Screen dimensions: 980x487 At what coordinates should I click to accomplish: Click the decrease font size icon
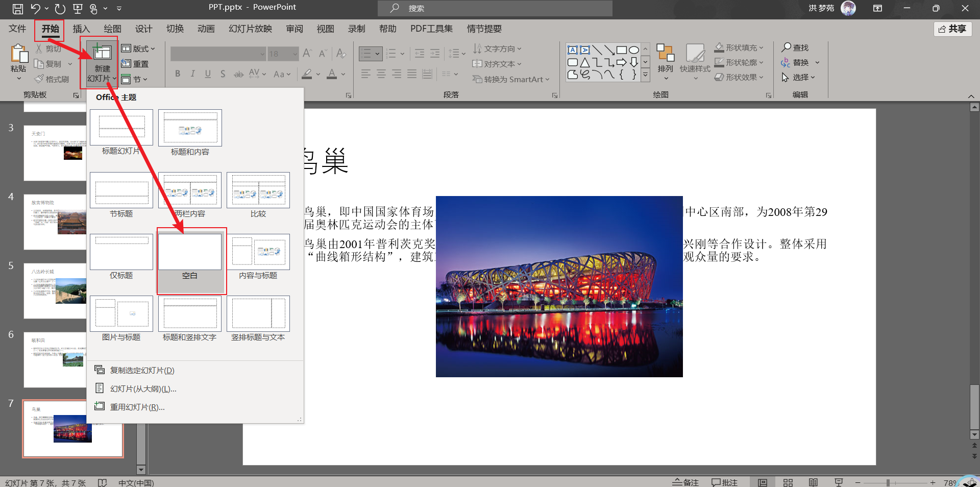coord(323,53)
